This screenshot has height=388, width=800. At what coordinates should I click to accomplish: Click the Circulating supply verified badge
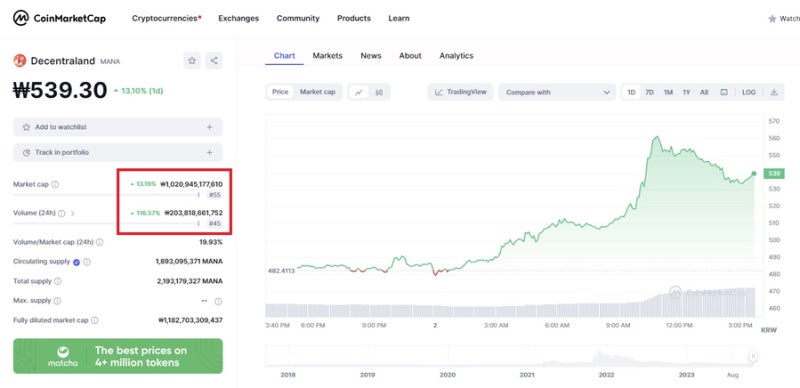click(x=77, y=262)
